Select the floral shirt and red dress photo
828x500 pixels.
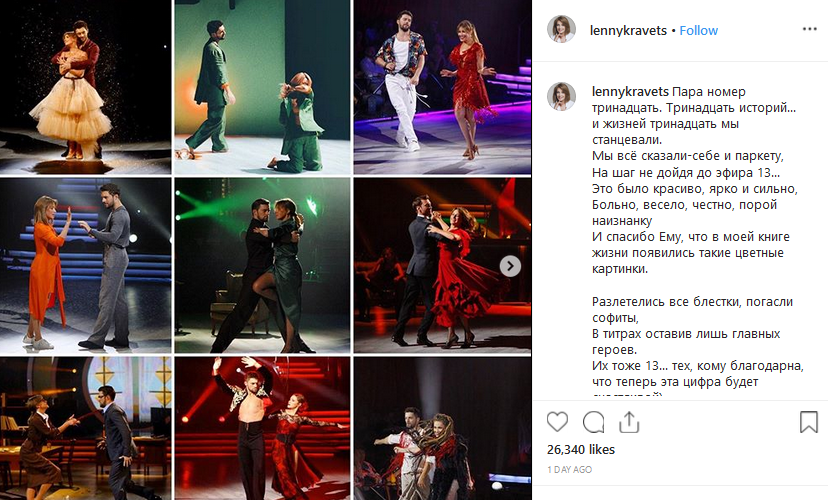(x=443, y=87)
